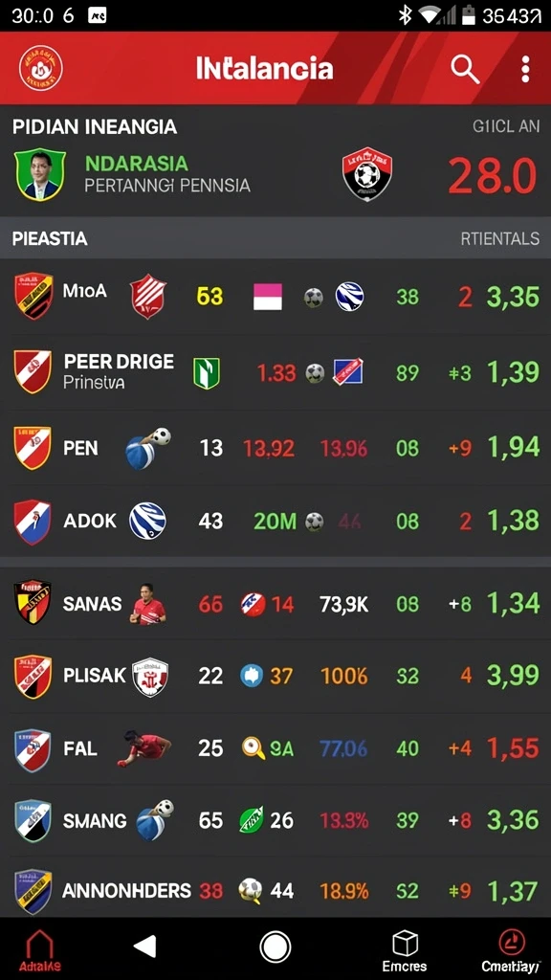Screen dimensions: 551x980
Task: Tap green shield in PEER DRIGE row
Action: pyautogui.click(x=207, y=373)
